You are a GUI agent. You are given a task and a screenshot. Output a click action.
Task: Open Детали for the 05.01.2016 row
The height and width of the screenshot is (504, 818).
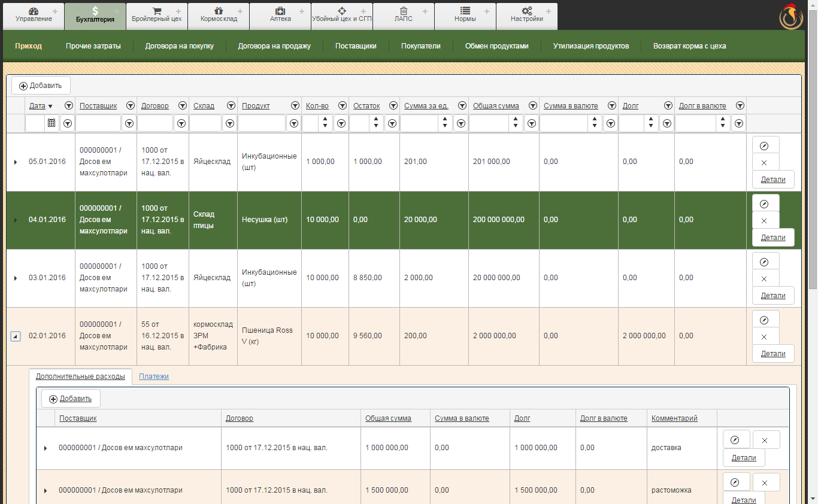point(773,179)
